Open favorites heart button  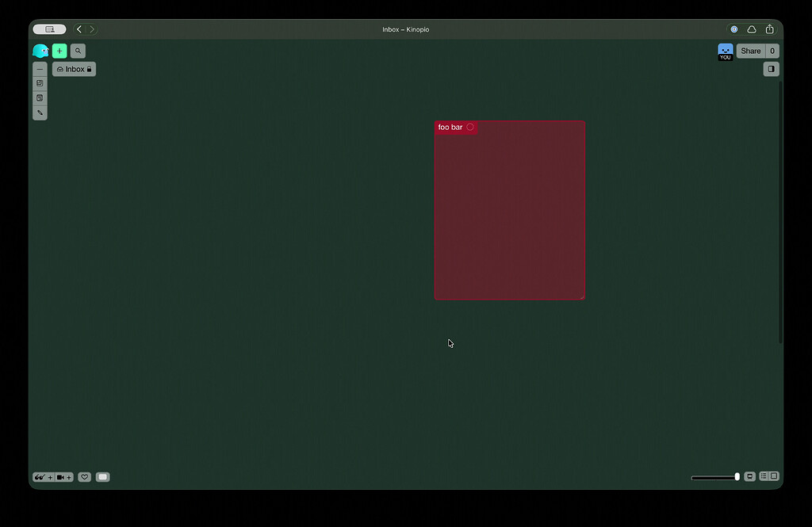click(84, 477)
